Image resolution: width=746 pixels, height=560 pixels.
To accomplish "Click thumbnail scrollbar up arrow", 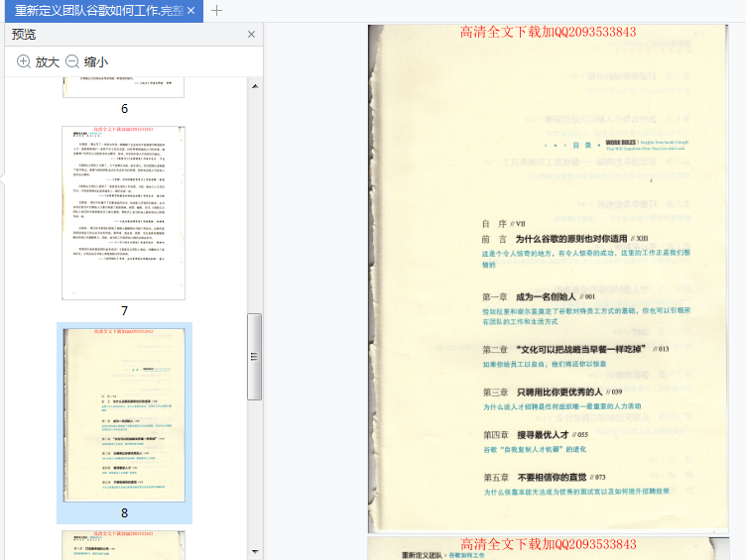I will click(x=255, y=86).
